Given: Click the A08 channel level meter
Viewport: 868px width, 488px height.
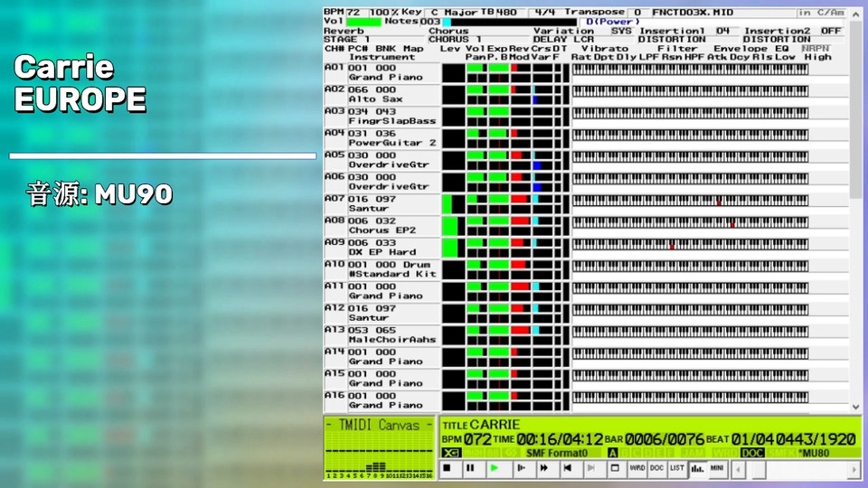Looking at the screenshot, I should point(453,226).
